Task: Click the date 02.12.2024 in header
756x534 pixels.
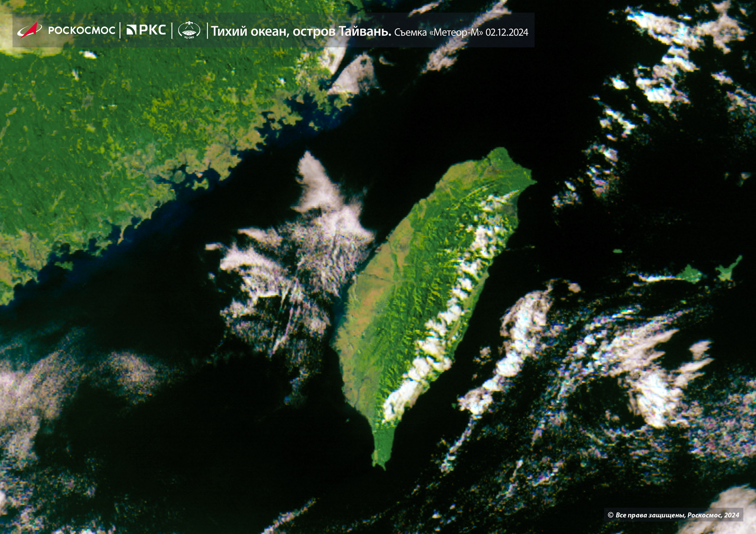Action: click(507, 32)
